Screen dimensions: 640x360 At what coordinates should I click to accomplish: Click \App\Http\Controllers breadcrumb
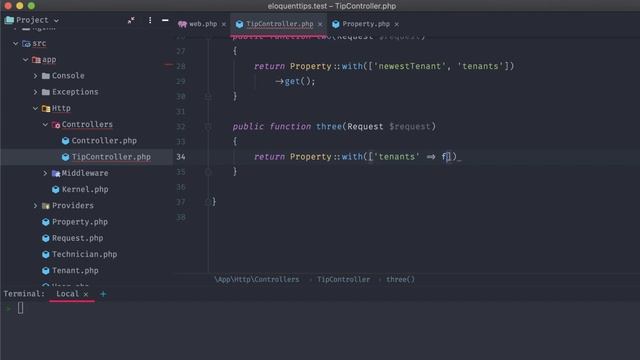click(x=257, y=280)
